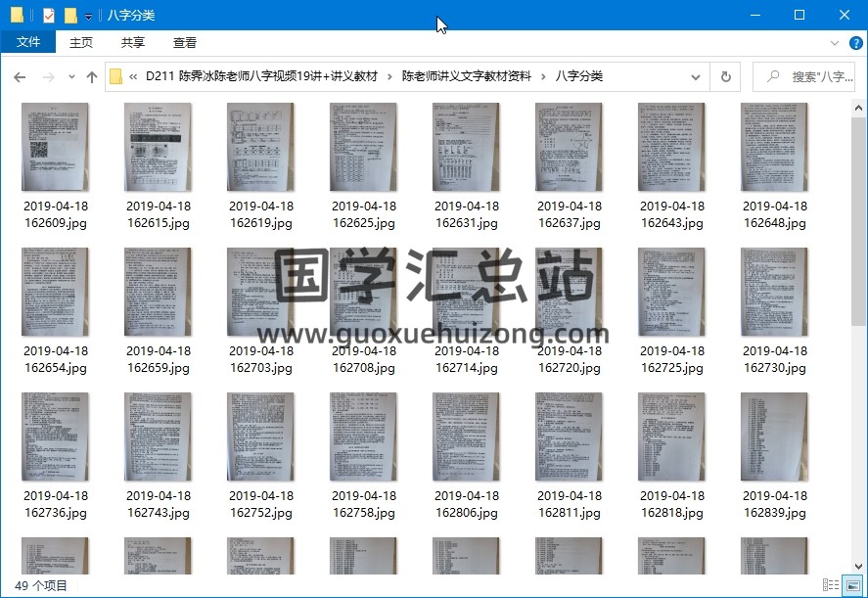
Task: Select thumbnail 2019-04-18 162818.jpg
Action: click(x=671, y=437)
